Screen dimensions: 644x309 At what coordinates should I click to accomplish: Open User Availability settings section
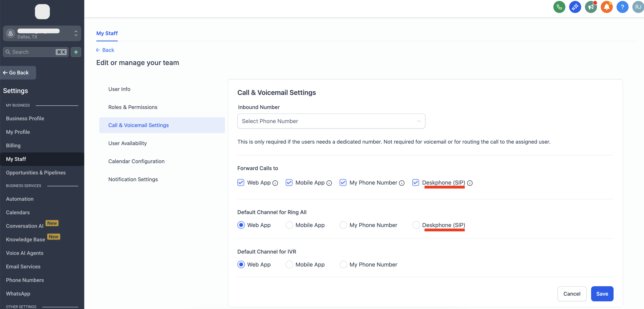(x=128, y=143)
